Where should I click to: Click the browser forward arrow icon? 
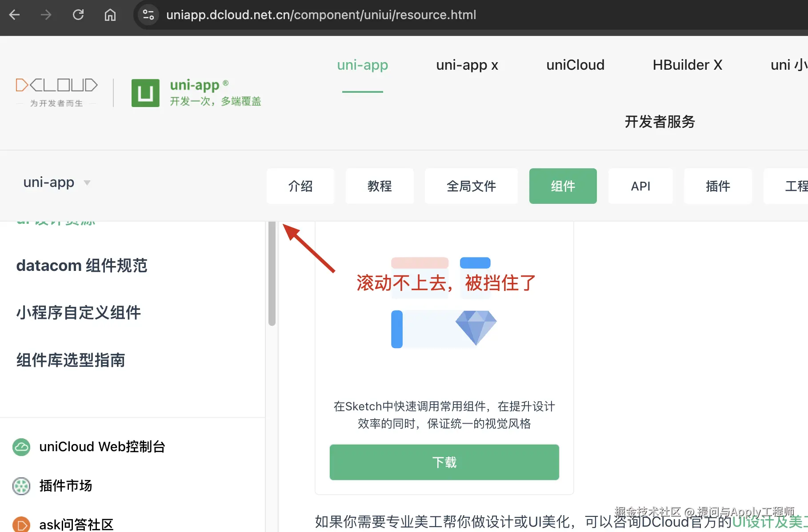pyautogui.click(x=46, y=15)
